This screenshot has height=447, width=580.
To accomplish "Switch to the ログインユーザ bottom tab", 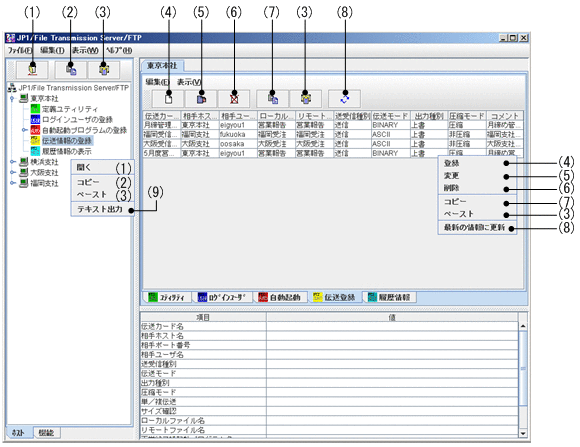I will (223, 297).
